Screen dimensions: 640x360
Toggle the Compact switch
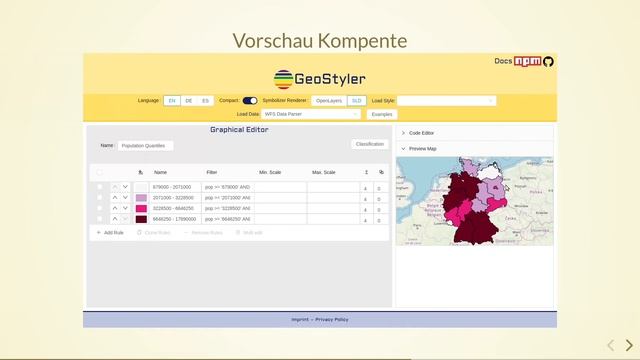pos(250,100)
